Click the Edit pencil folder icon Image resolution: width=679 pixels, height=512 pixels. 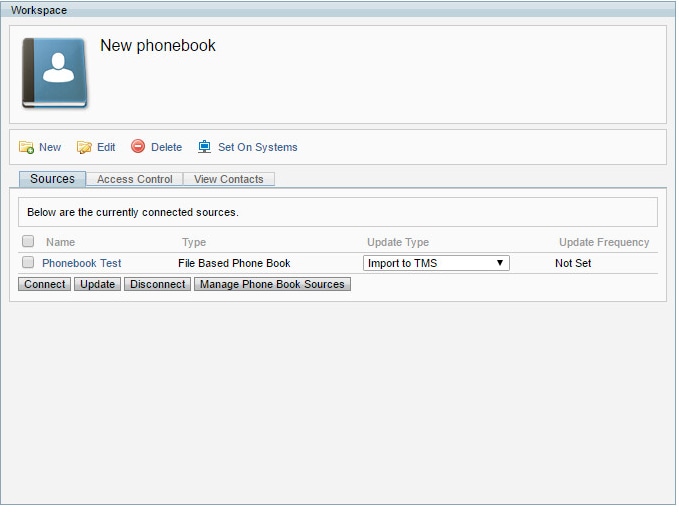84,147
